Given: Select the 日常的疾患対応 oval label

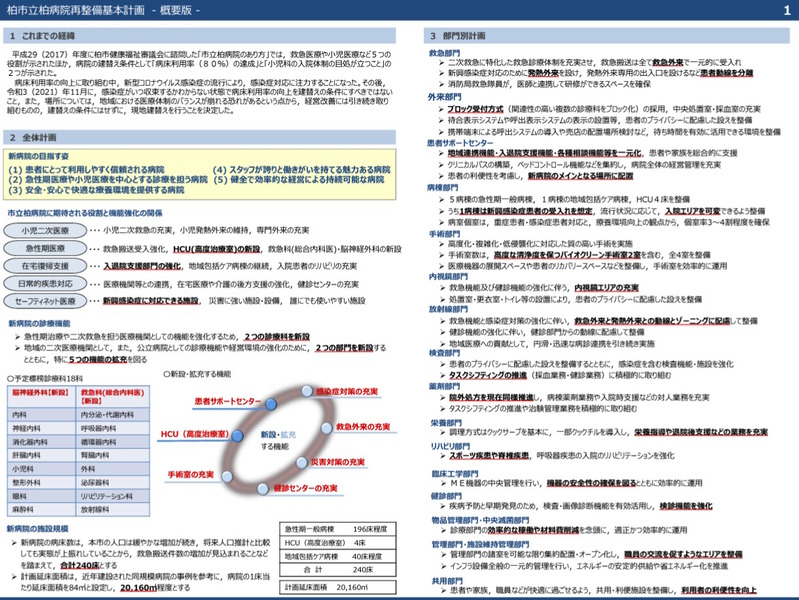Looking at the screenshot, I should (45, 283).
